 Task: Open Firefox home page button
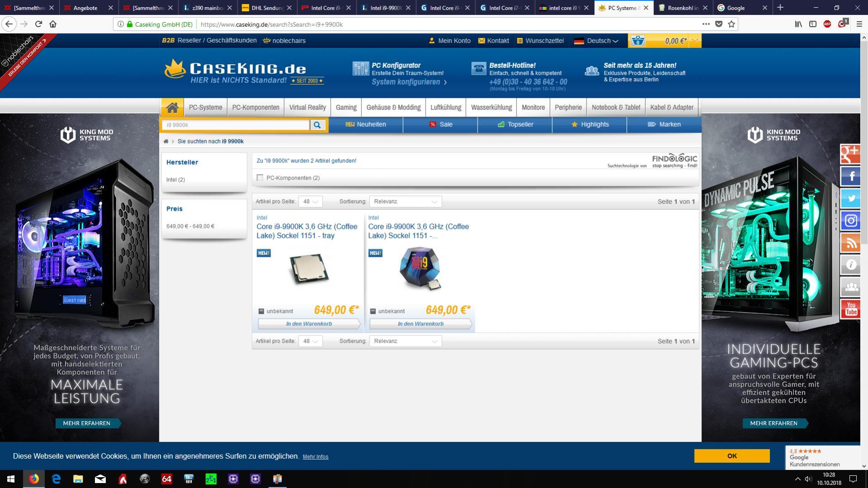[53, 24]
